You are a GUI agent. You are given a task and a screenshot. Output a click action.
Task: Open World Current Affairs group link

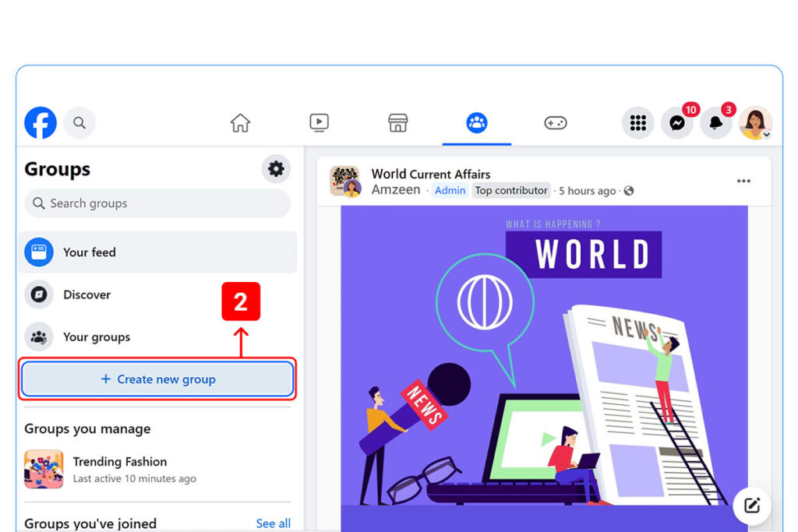[430, 174]
